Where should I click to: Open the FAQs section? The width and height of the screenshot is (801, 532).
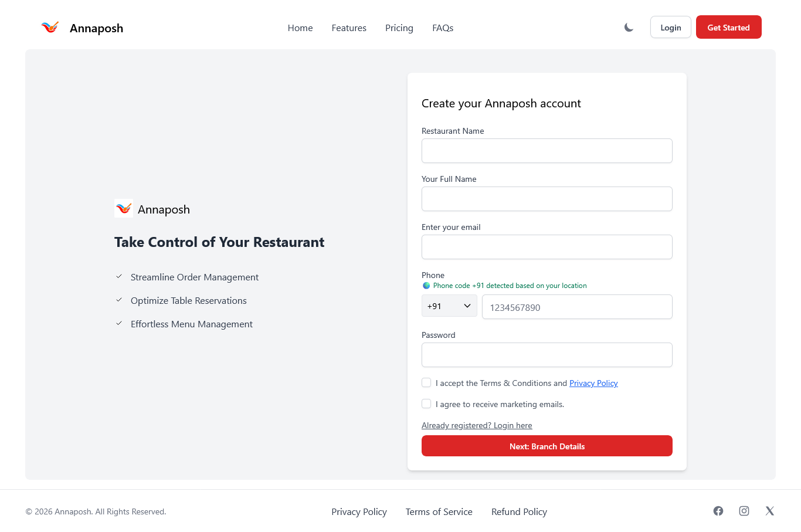pyautogui.click(x=443, y=28)
